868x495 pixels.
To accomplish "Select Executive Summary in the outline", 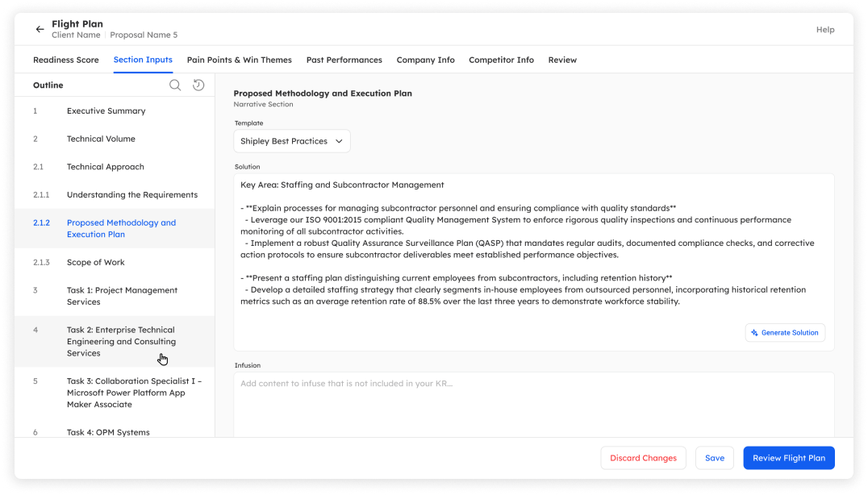I will 115,111.
